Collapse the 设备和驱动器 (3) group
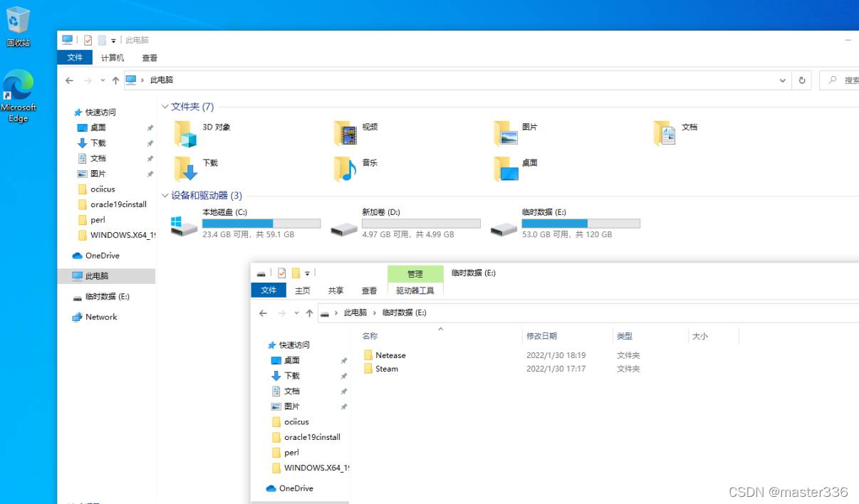Image resolution: width=859 pixels, height=504 pixels. coord(165,195)
